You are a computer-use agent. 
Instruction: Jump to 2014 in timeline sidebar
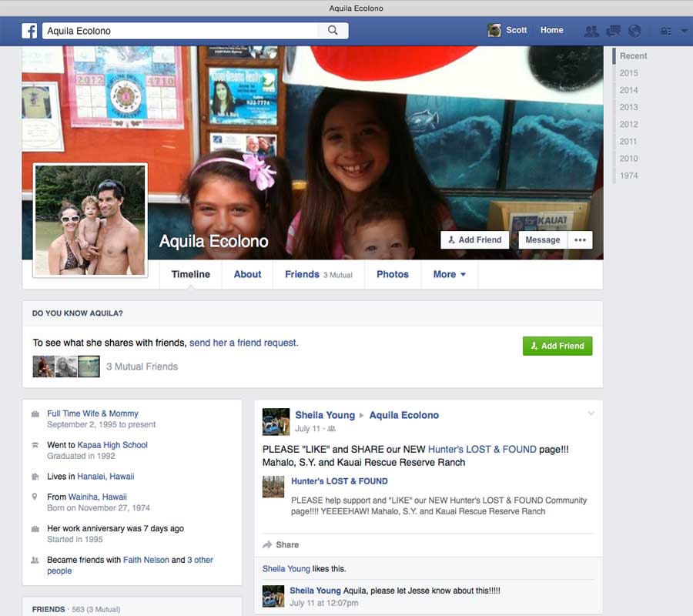click(628, 90)
